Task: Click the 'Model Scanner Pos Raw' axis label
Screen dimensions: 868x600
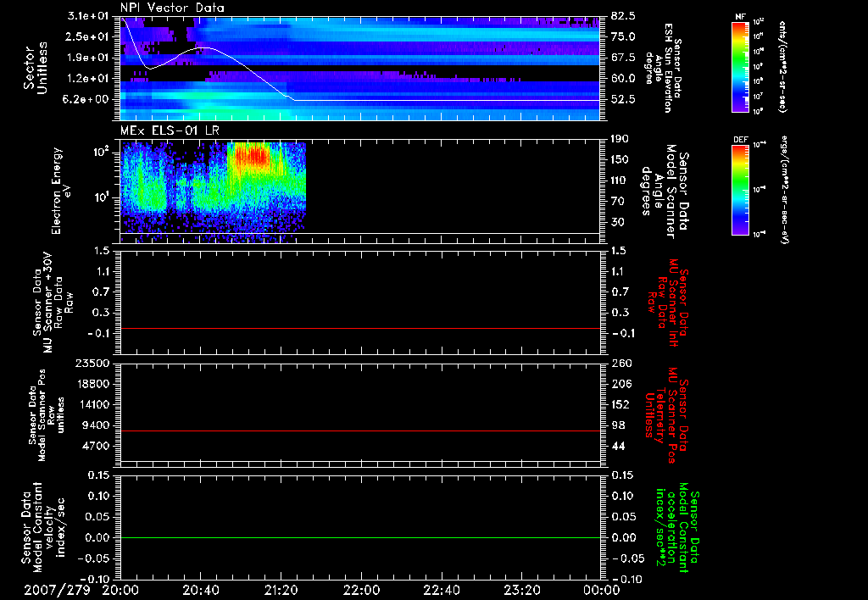Action: (47, 415)
